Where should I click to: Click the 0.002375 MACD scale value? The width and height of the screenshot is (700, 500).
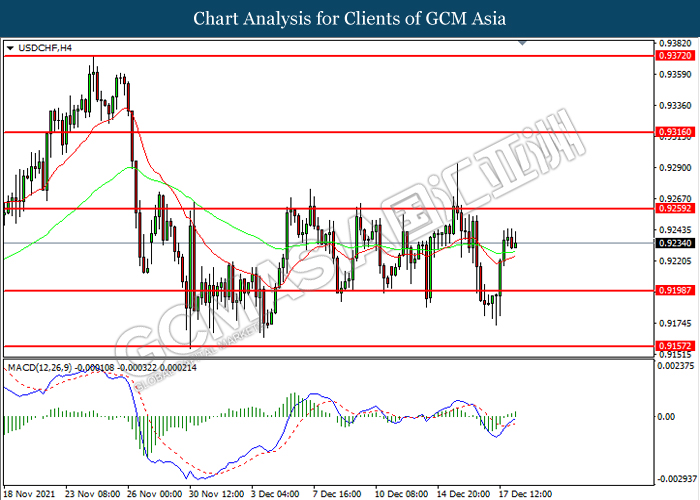(677, 366)
